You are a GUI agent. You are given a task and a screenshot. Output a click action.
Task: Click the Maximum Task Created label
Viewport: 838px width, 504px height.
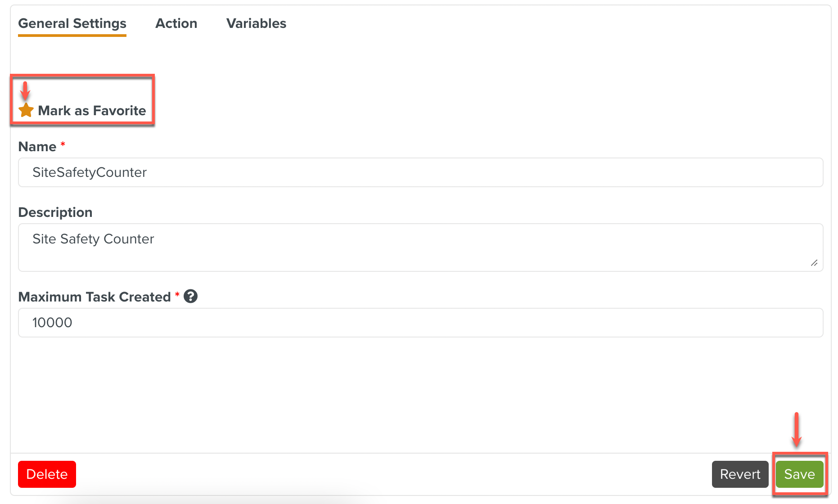95,297
